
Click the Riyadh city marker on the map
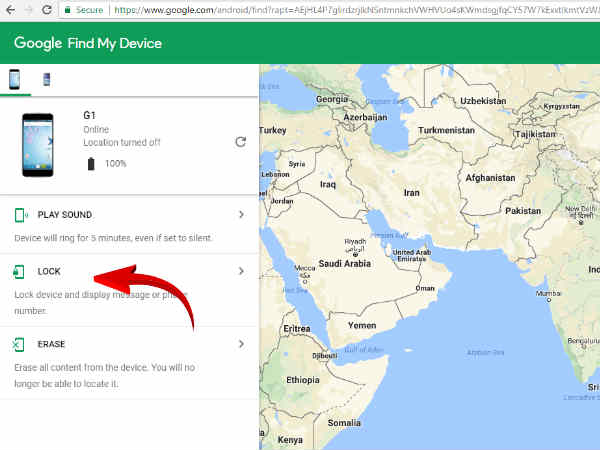(x=355, y=254)
